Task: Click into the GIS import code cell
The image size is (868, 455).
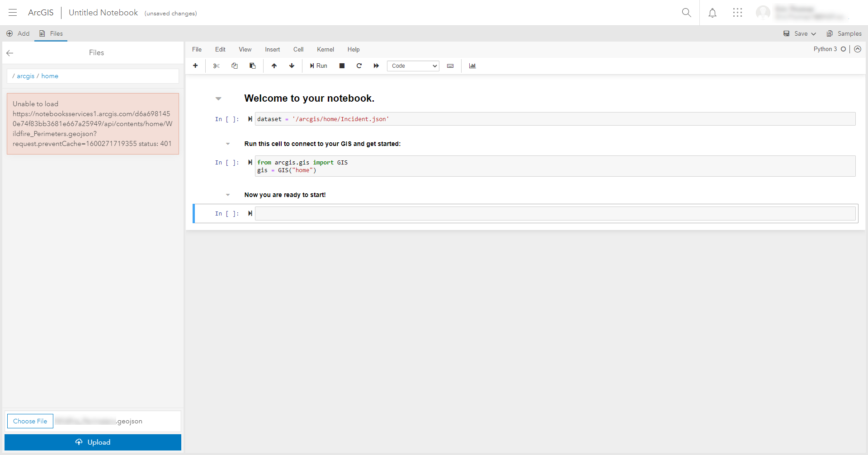Action: pyautogui.click(x=555, y=166)
